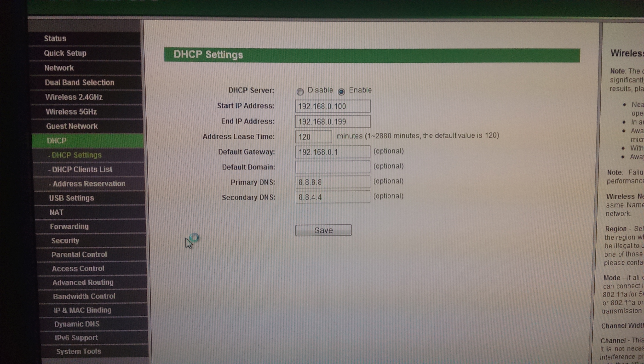Click the Address Lease Time label

tap(239, 136)
